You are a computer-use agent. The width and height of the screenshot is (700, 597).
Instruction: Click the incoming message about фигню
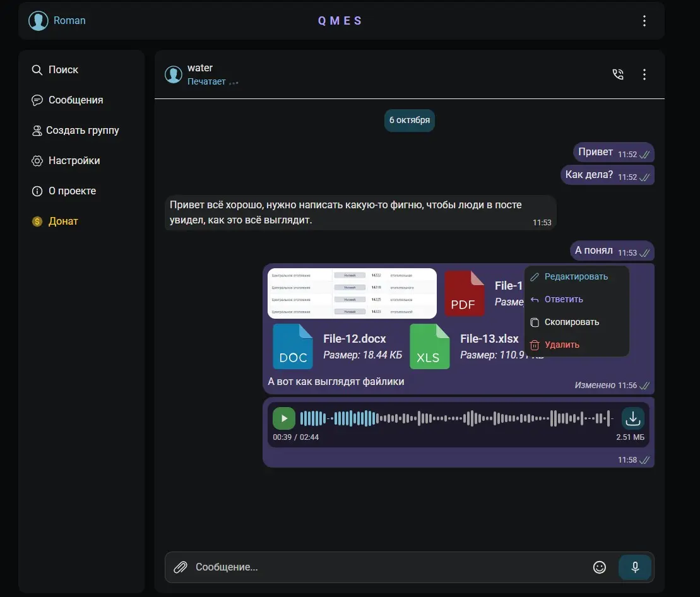(360, 213)
